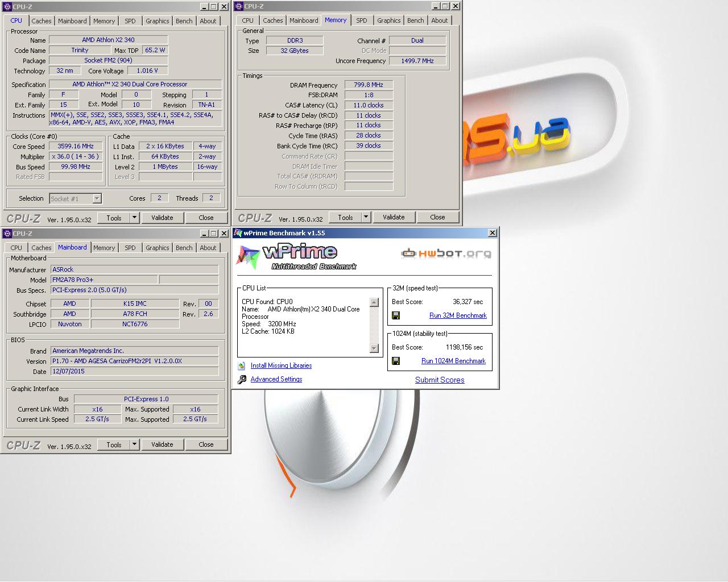Close the wPrime Benchmark window
The image size is (728, 582).
(493, 233)
